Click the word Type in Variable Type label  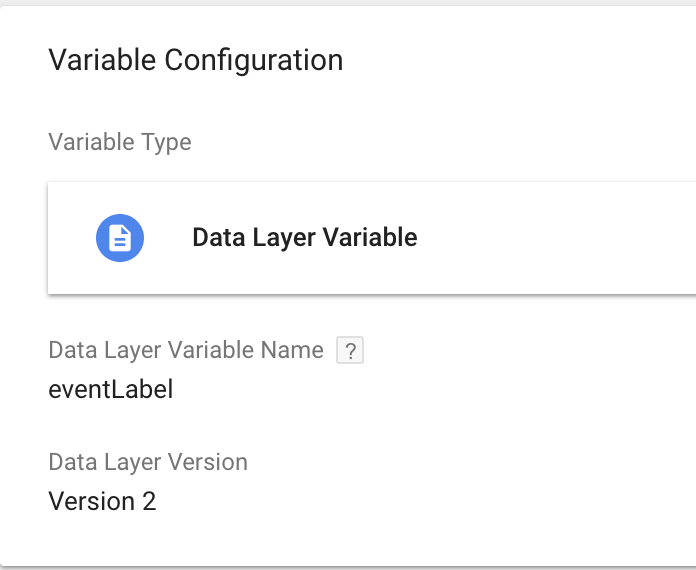click(166, 142)
